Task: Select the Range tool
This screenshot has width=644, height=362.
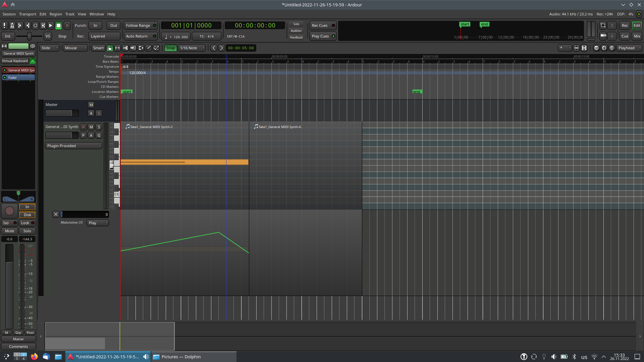Action: pyautogui.click(x=117, y=48)
